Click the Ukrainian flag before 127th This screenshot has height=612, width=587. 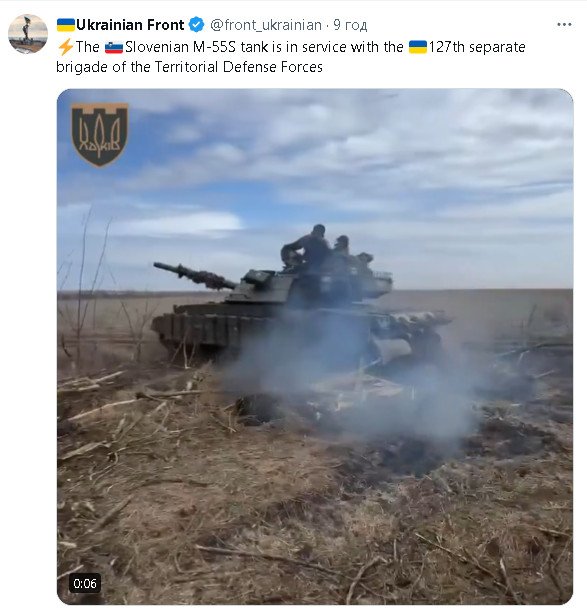418,47
